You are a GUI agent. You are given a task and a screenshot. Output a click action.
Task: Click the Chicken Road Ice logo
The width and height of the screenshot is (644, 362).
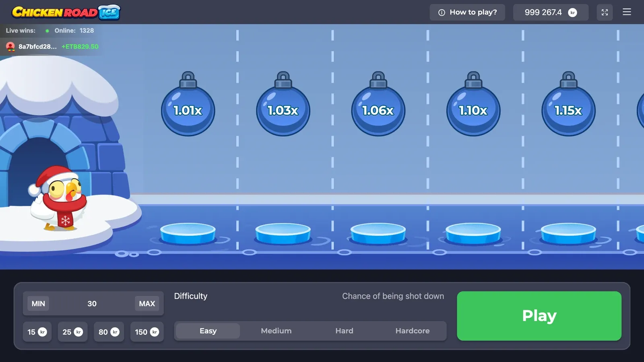pyautogui.click(x=66, y=12)
